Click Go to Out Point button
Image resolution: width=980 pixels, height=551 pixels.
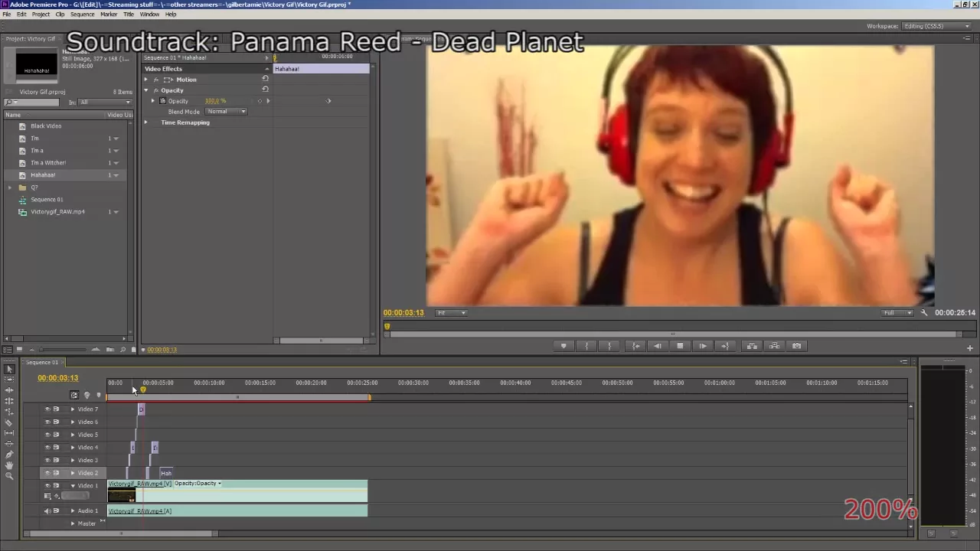[x=725, y=346]
